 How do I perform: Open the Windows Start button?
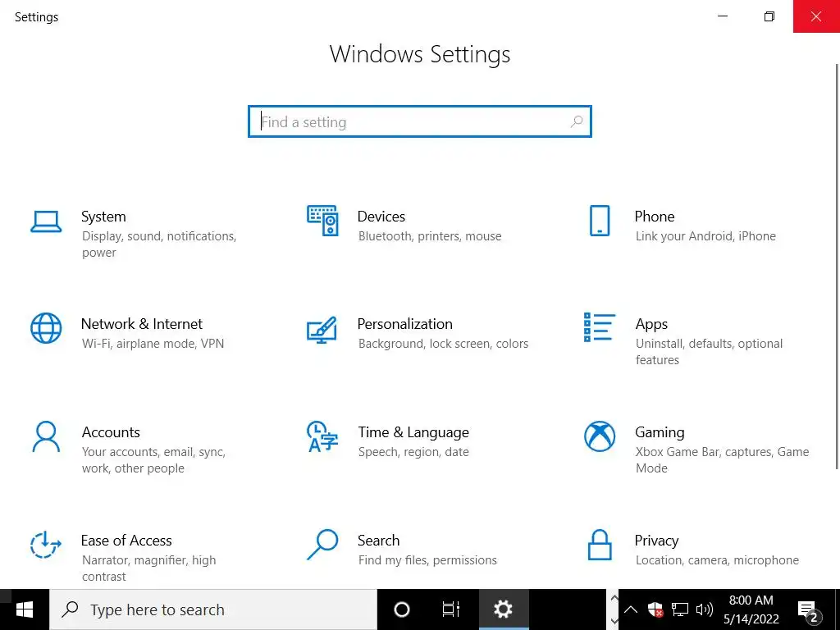(x=25, y=609)
